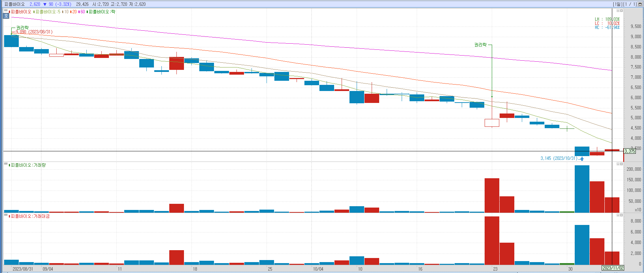Click the 피플바이오:락 legend label
Image resolution: width=644 pixels, height=273 pixels.
(x=102, y=12)
